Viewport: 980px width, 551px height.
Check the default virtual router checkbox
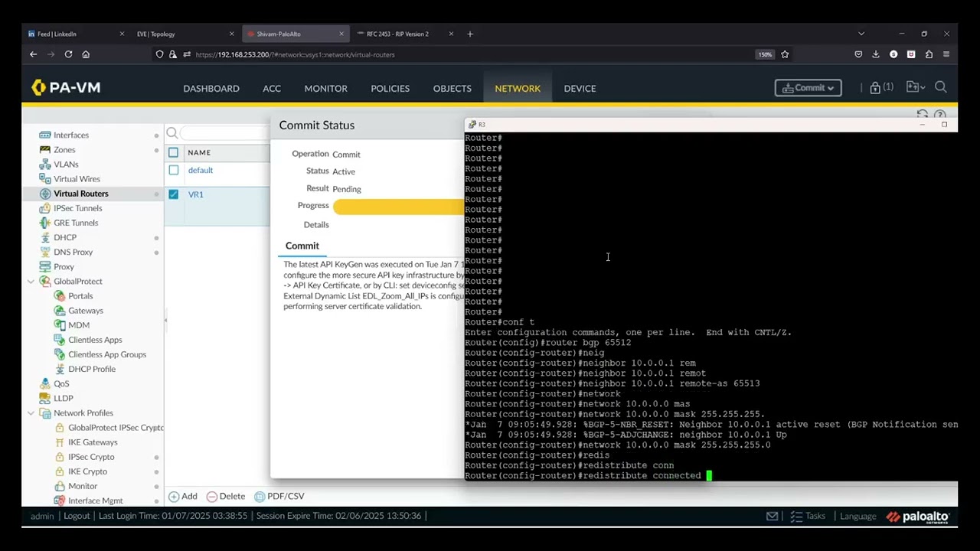tap(173, 170)
